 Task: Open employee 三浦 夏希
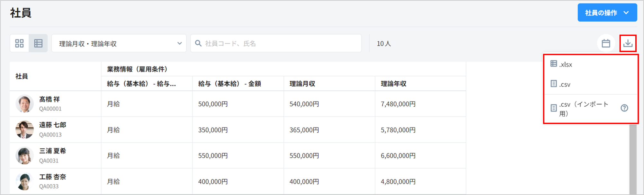click(52, 151)
